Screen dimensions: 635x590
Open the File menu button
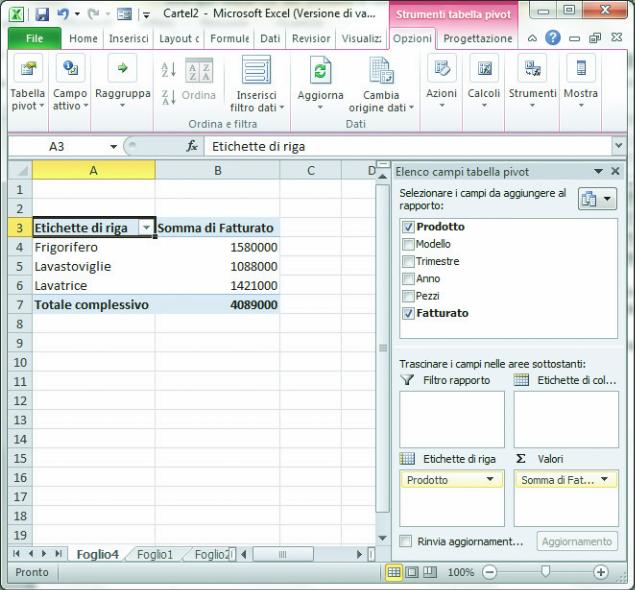click(34, 38)
